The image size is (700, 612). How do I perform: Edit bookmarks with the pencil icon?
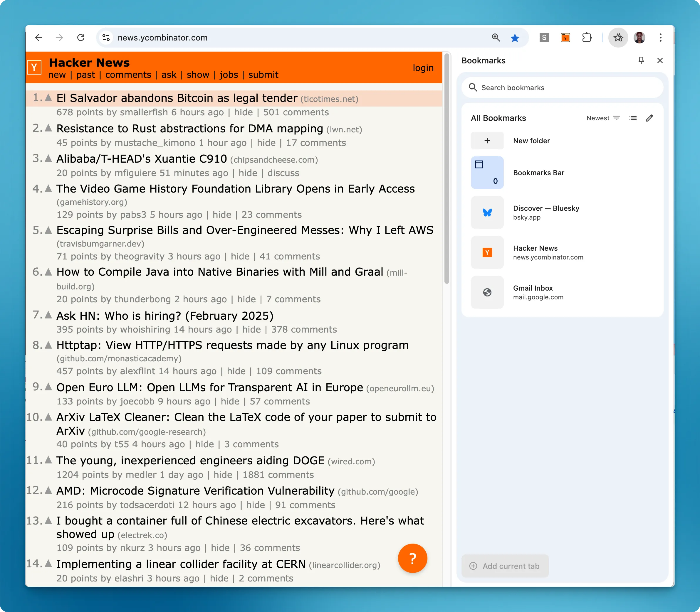pos(649,118)
